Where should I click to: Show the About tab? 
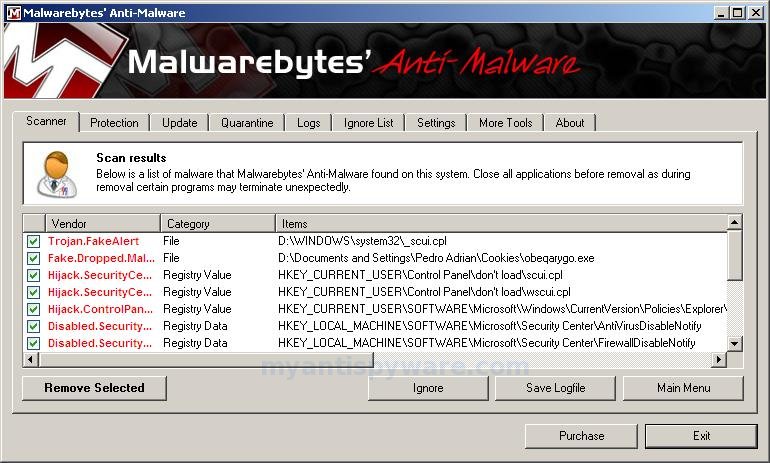click(570, 123)
